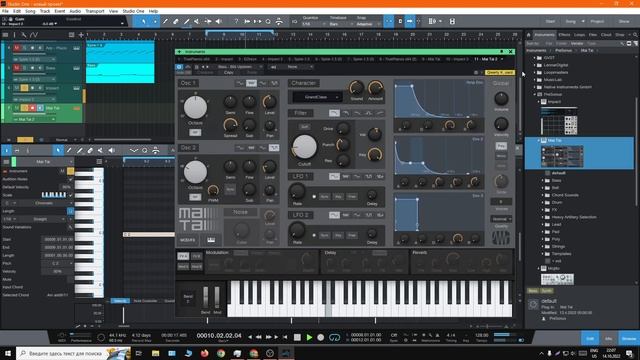Select the Mai Tai thumbnail in browser

(x=562, y=156)
